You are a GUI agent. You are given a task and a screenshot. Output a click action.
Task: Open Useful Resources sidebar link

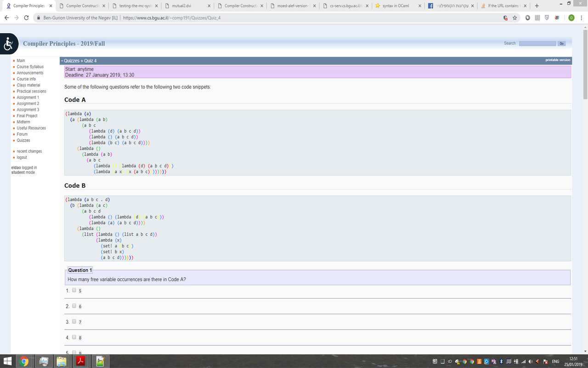31,128
